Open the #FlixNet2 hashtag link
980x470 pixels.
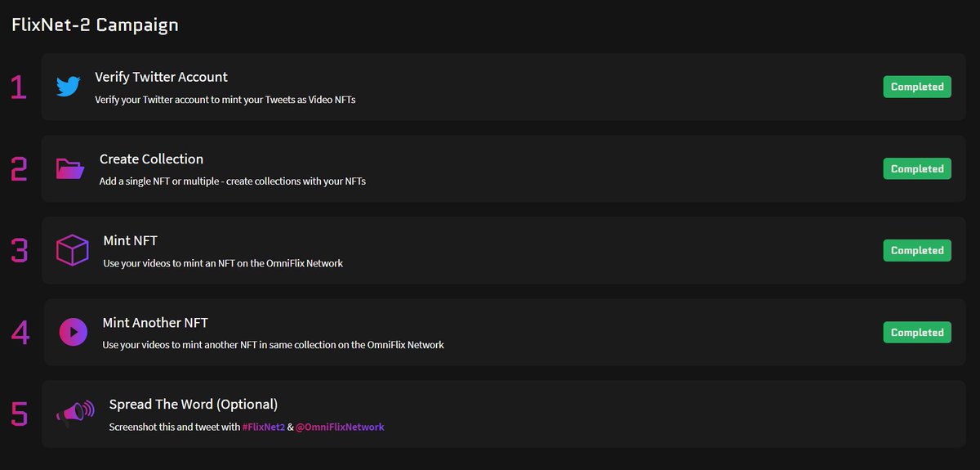(x=264, y=427)
